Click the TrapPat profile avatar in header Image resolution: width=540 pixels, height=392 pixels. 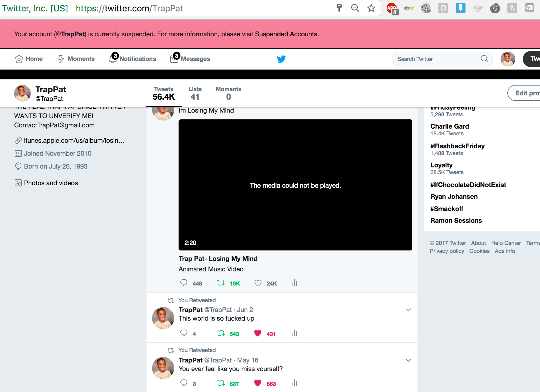(22, 93)
